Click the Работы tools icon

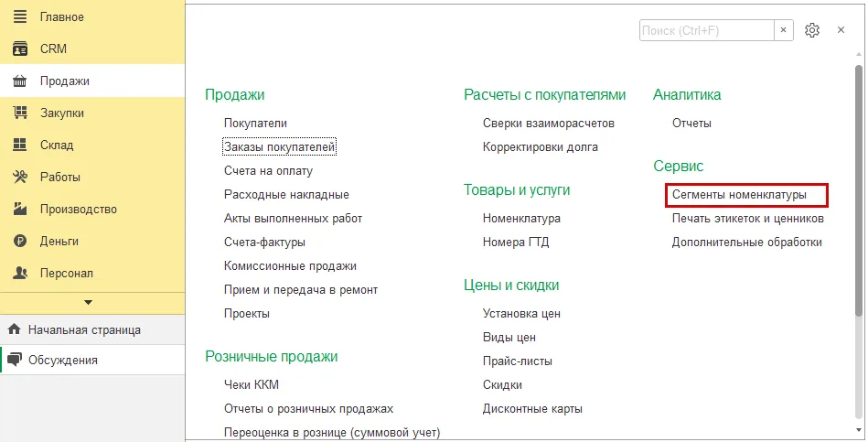(20, 178)
